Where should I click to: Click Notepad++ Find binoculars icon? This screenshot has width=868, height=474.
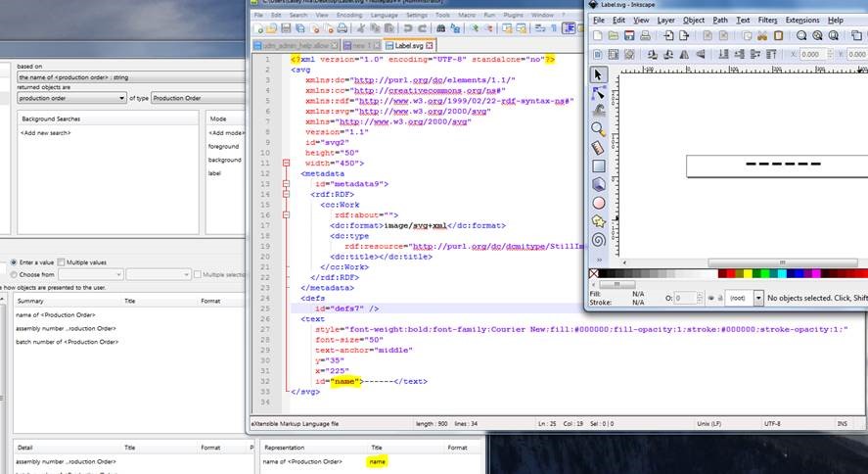[x=440, y=28]
